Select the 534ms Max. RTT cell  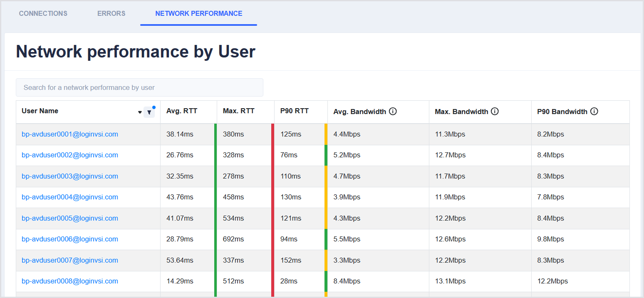coord(245,218)
